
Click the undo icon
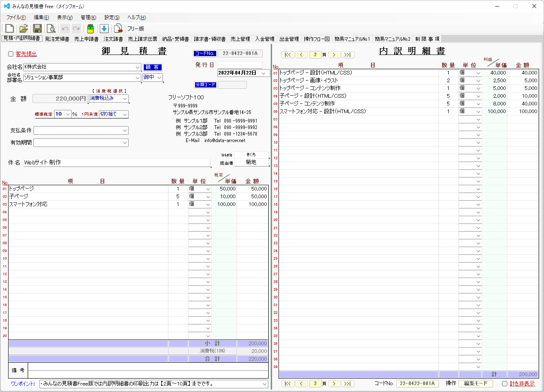(64, 28)
